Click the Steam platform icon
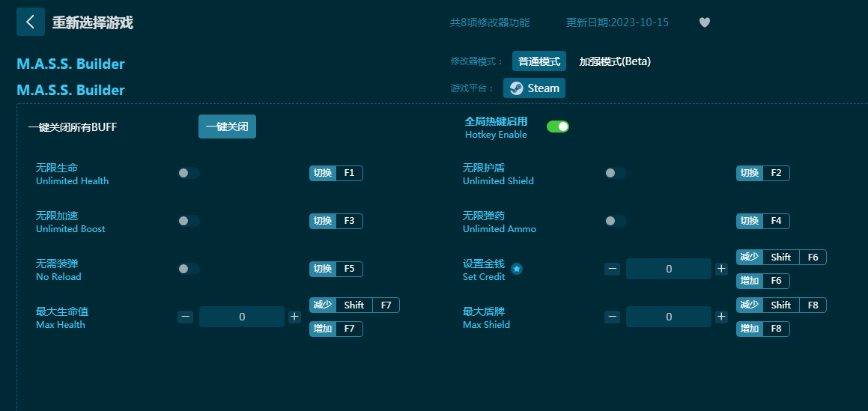 click(517, 88)
